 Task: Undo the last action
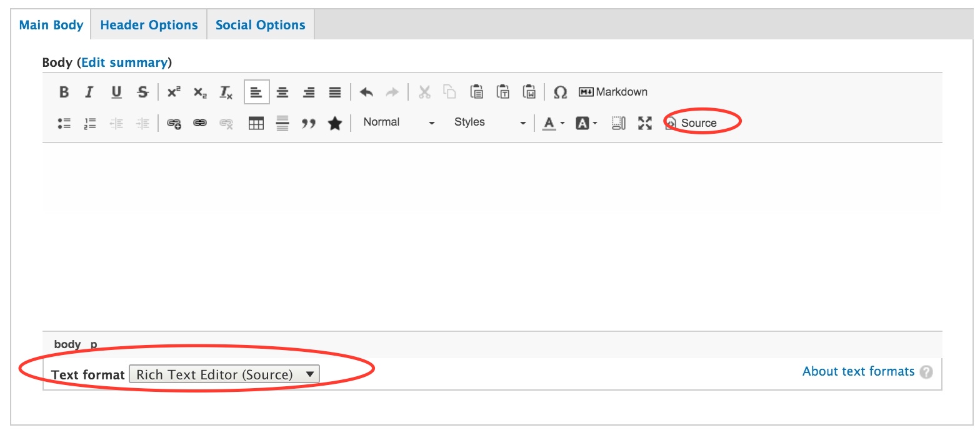[x=366, y=92]
